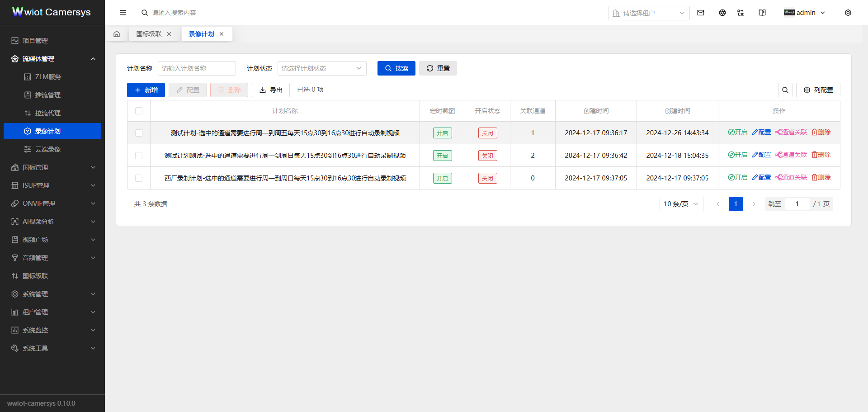Open the ZLM服务 page in sidebar
The width and height of the screenshot is (868, 412).
[48, 76]
